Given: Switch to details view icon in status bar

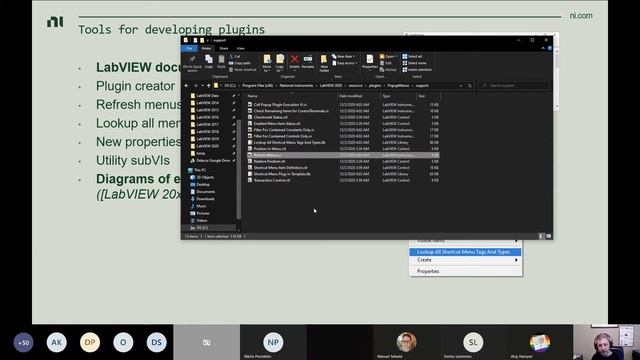Looking at the screenshot, I should pyautogui.click(x=541, y=236).
